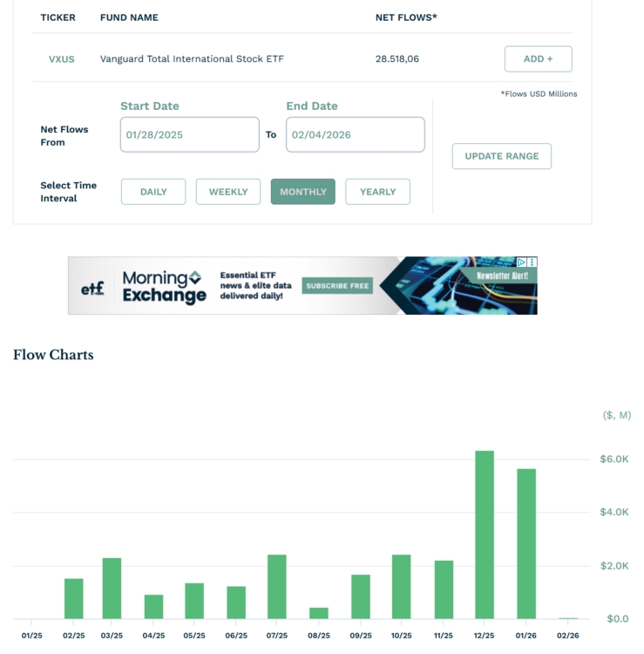
Task: Open the VXUS ticker link
Action: pos(61,59)
